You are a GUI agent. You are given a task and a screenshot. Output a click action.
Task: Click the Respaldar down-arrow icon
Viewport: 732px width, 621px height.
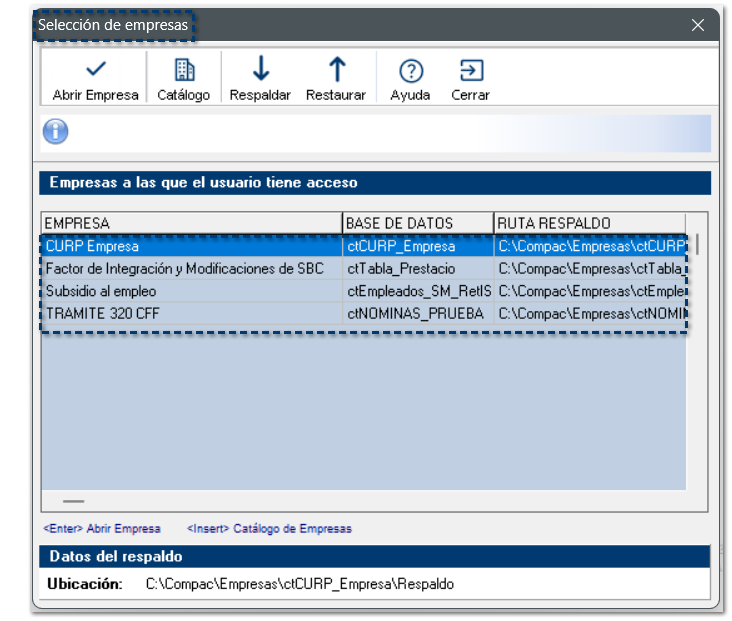pyautogui.click(x=260, y=69)
